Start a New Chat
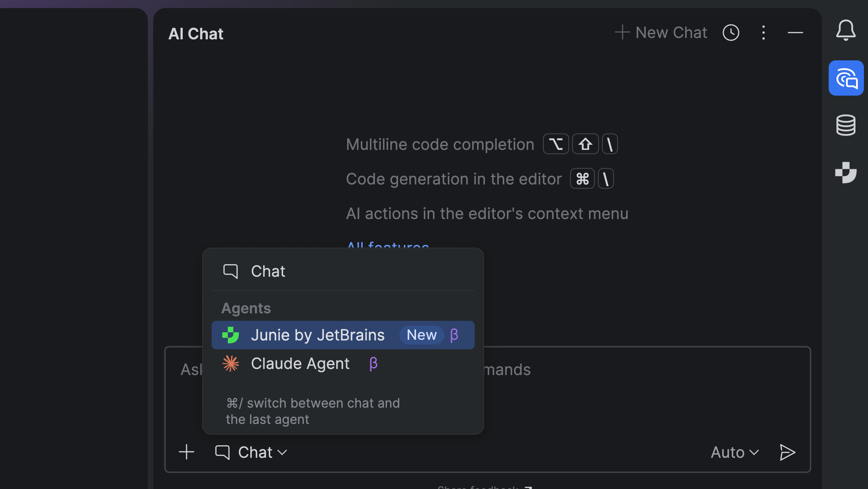 [x=661, y=33]
